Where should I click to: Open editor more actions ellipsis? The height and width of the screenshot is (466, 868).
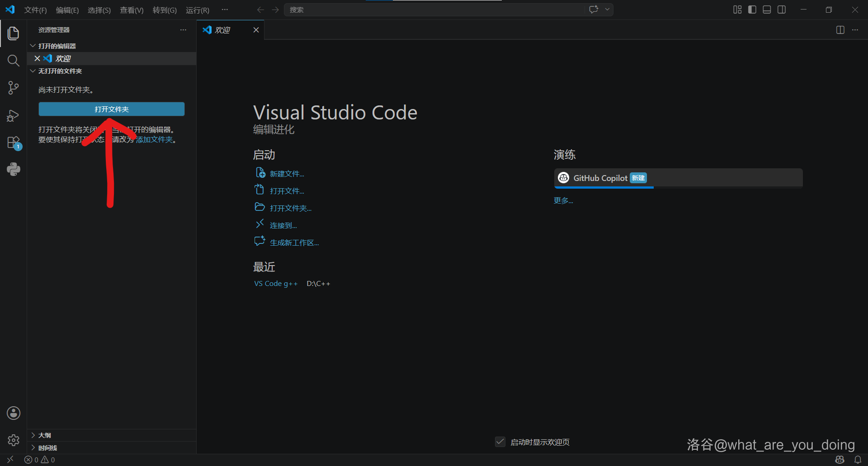855,30
